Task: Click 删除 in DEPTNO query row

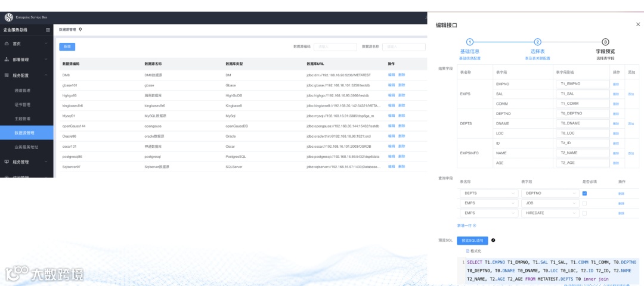Action: tap(621, 193)
